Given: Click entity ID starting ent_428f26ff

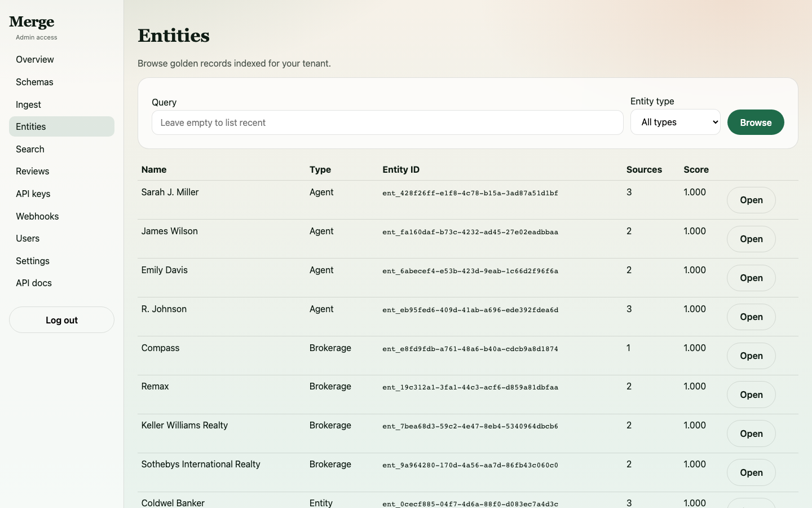Looking at the screenshot, I should (470, 193).
